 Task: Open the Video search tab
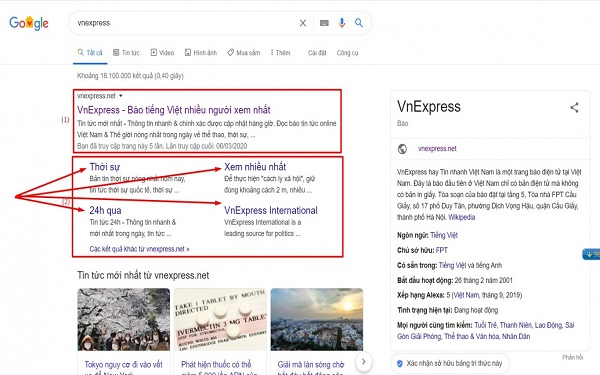(x=162, y=53)
